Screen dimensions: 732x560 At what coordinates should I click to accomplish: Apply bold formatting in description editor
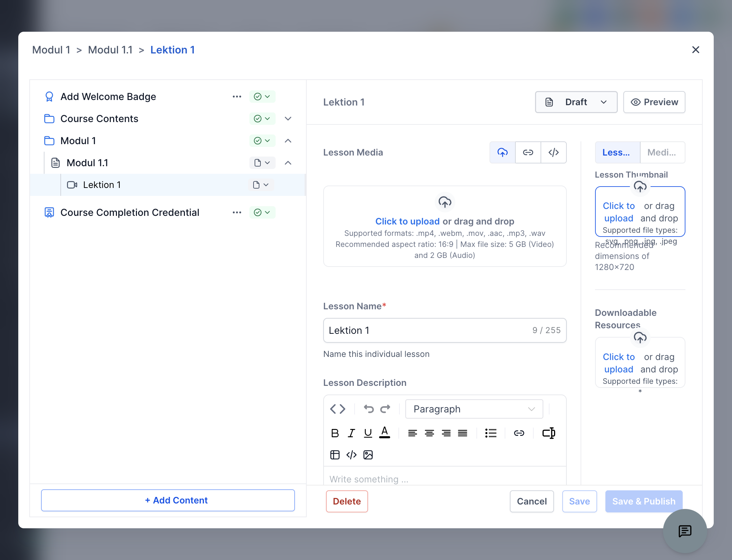pyautogui.click(x=335, y=433)
